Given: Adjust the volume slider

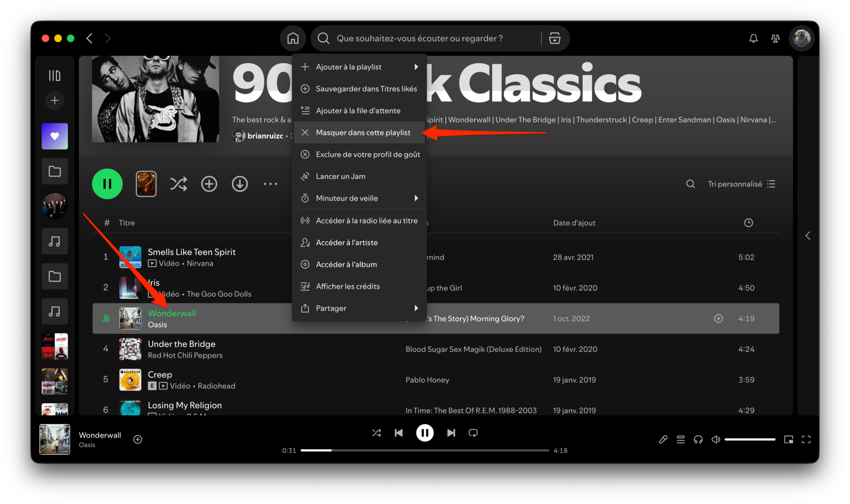Looking at the screenshot, I should pyautogui.click(x=750, y=439).
